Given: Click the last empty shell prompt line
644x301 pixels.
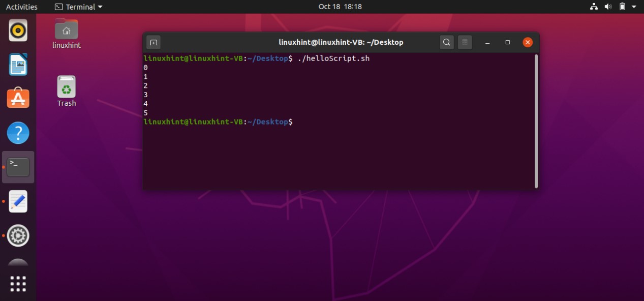Looking at the screenshot, I should tap(218, 122).
